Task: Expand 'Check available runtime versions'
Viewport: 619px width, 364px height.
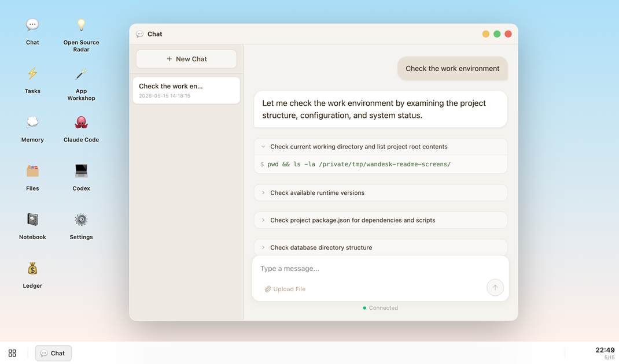Action: click(x=381, y=193)
